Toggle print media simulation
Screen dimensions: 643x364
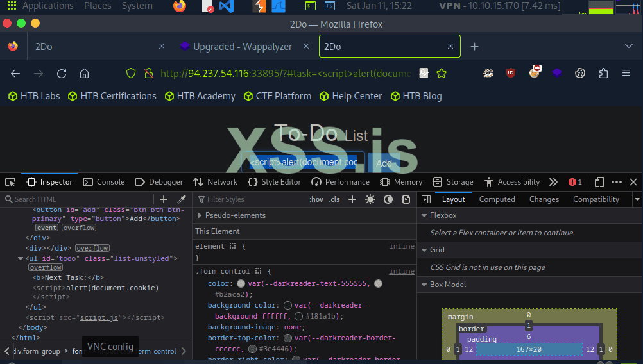[x=406, y=199]
